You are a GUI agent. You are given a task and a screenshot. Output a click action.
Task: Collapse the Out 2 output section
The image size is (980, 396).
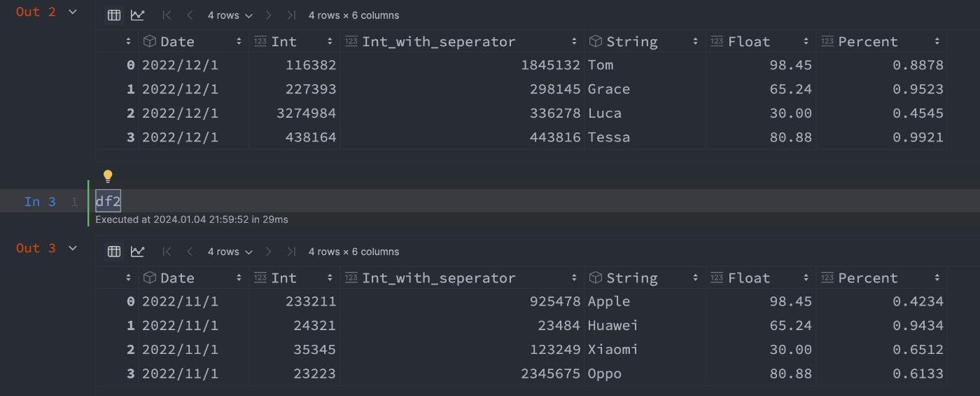(73, 12)
